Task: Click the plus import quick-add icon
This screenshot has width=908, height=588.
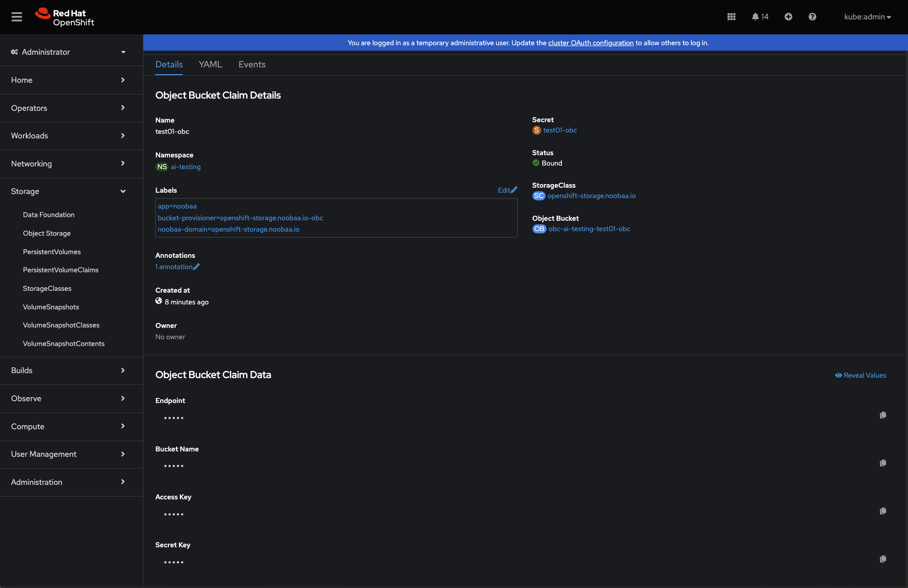Action: coord(788,17)
